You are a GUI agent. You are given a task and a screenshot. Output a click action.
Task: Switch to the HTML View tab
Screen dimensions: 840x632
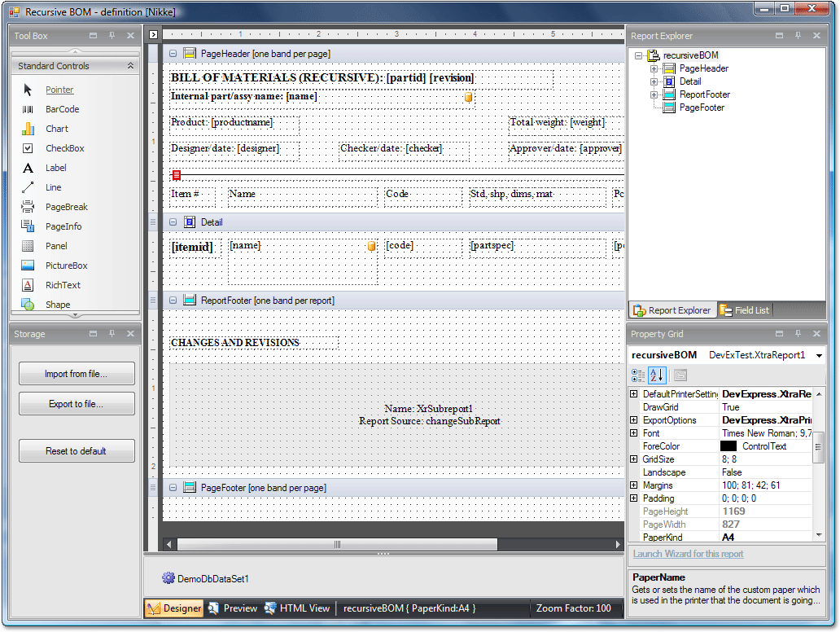[297, 608]
